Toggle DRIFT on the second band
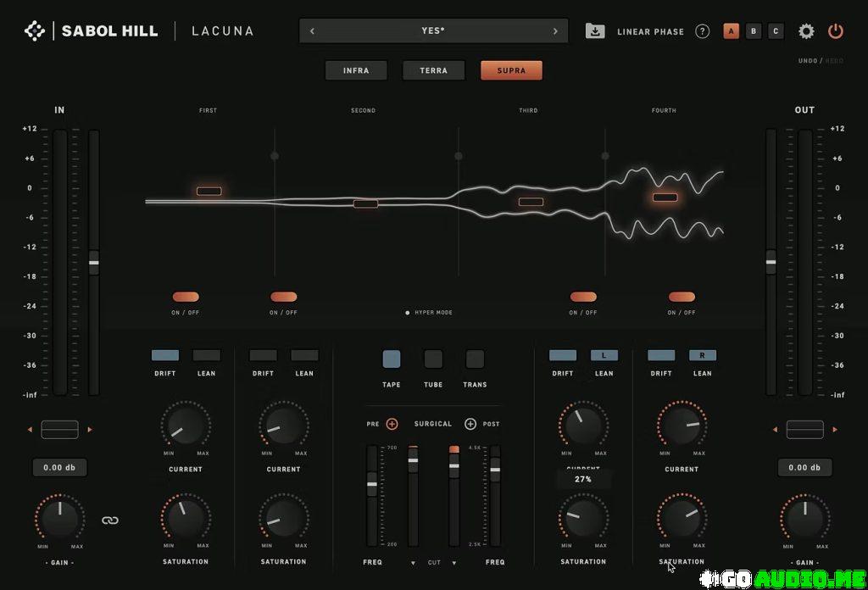The height and width of the screenshot is (590, 868). [263, 355]
